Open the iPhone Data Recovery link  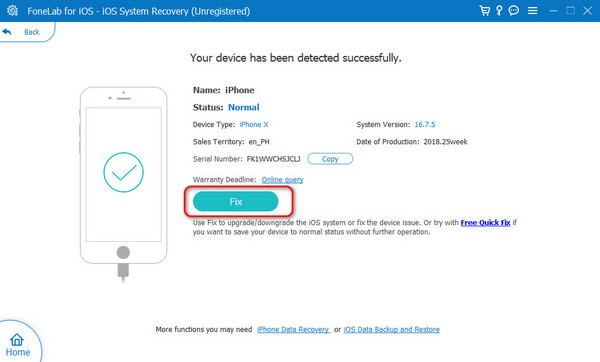coord(293,329)
